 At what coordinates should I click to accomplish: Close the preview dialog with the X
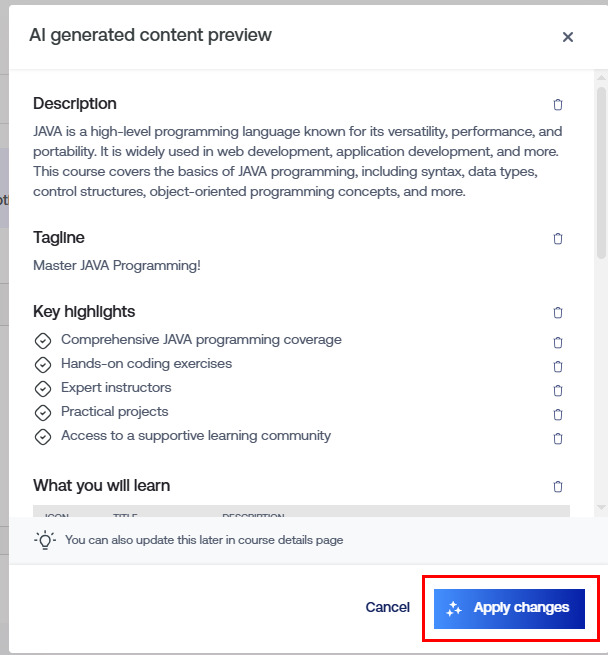[x=568, y=37]
